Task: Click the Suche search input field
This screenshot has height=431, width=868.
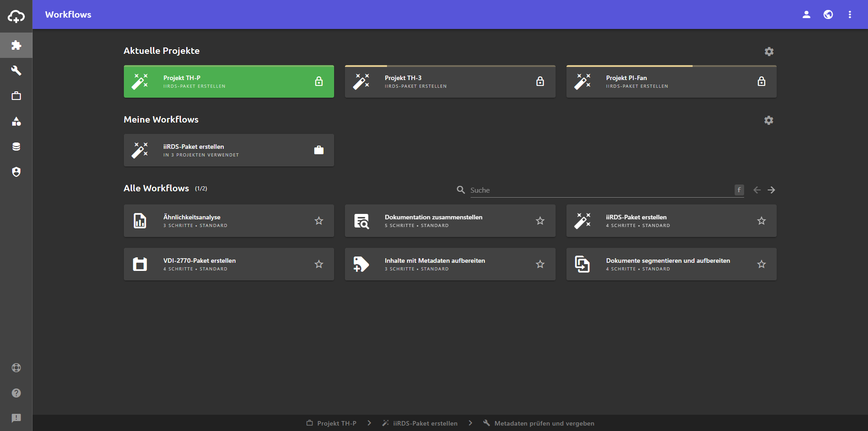Action: [601, 190]
